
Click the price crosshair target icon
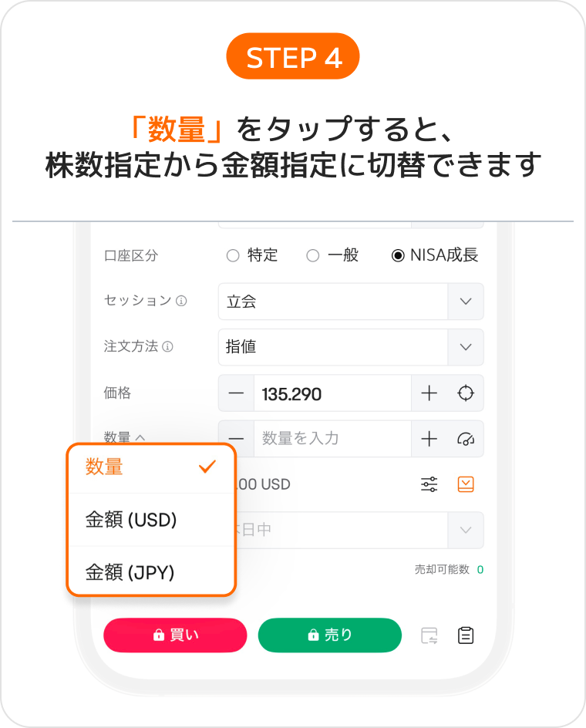pos(465,393)
